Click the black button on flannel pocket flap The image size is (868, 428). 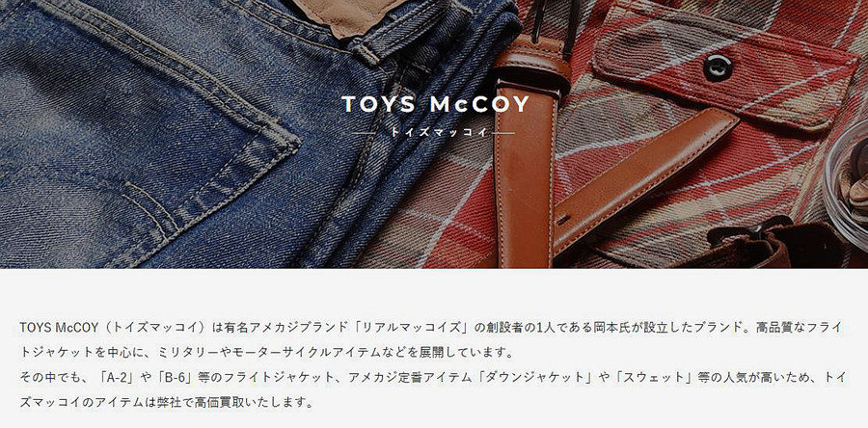718,68
